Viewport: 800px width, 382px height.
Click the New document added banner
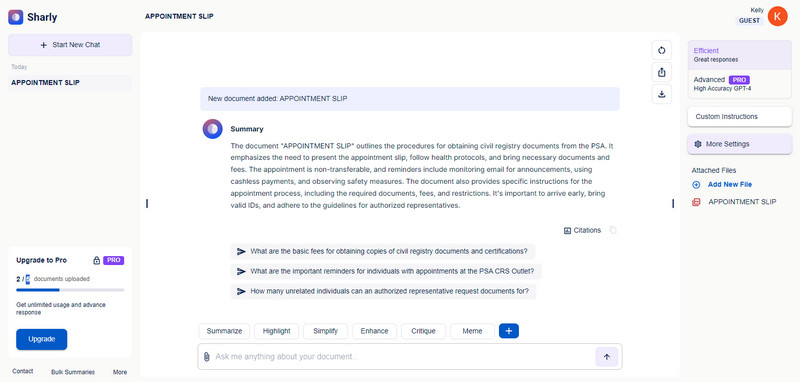point(410,98)
